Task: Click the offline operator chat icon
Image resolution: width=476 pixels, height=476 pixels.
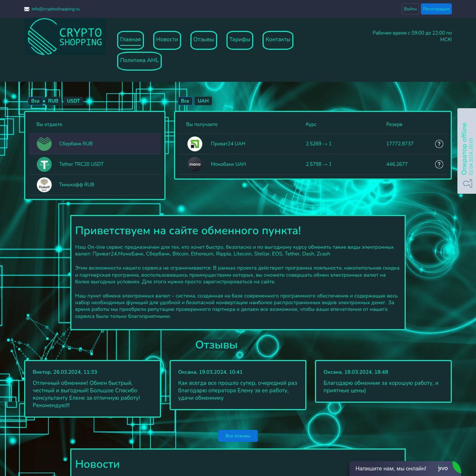Action: 467,183
